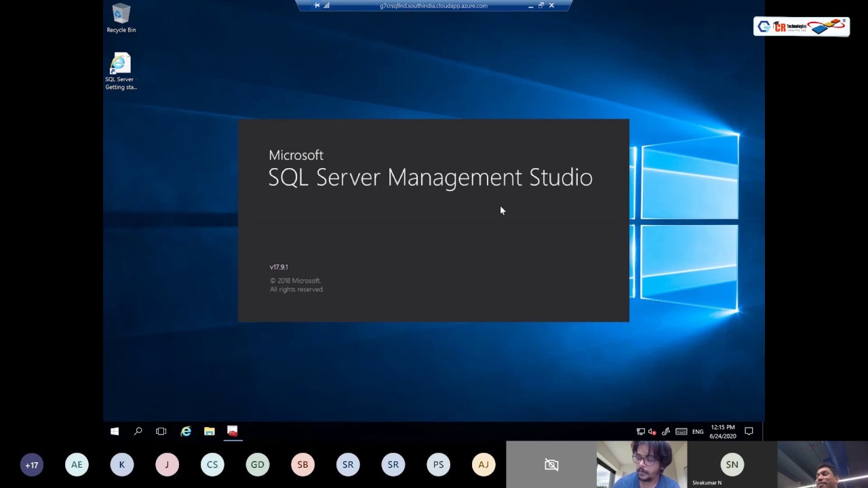Select participant avatar GD

click(x=258, y=465)
